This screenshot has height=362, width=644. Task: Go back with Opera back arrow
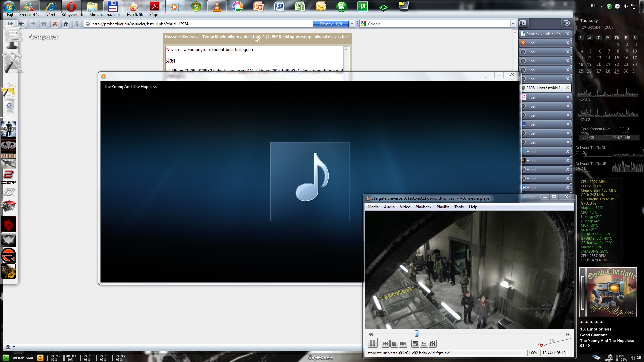coord(22,24)
